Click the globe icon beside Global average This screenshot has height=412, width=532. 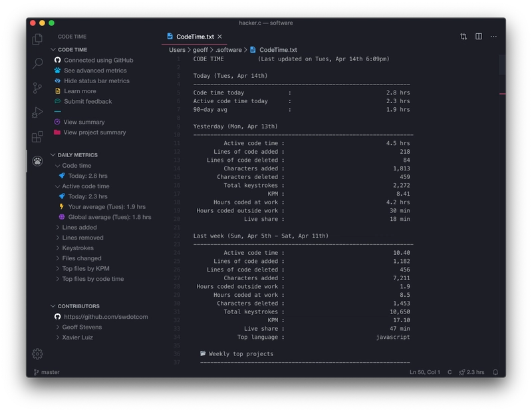[x=62, y=217]
